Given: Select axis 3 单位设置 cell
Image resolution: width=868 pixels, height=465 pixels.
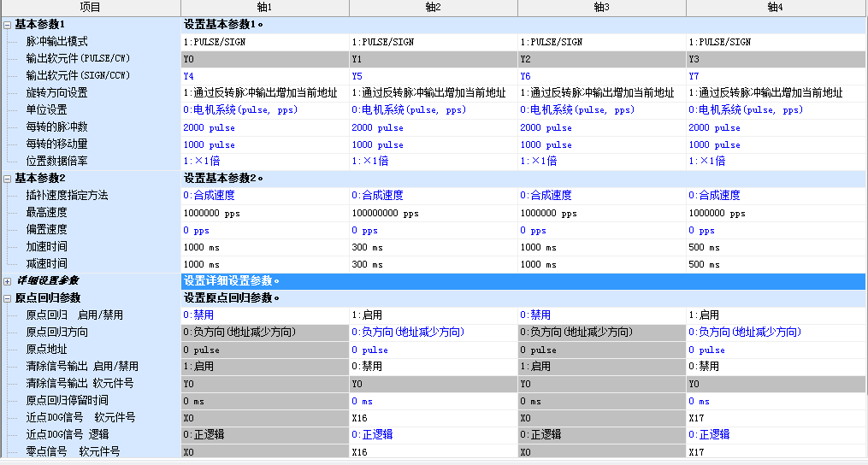Looking at the screenshot, I should tap(601, 110).
